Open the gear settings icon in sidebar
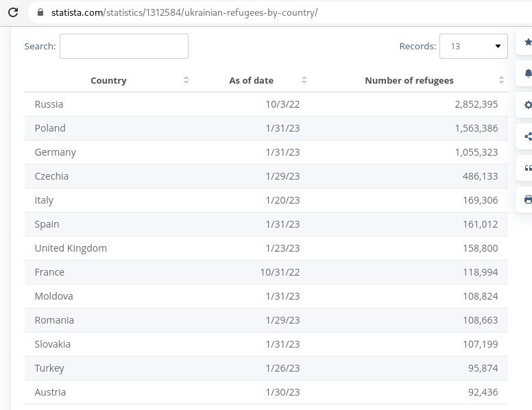532x410 pixels. [x=527, y=105]
